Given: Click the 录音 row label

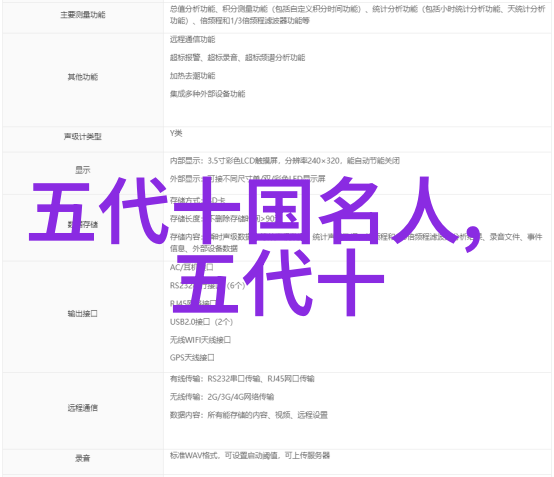Looking at the screenshot, I should click(83, 458).
